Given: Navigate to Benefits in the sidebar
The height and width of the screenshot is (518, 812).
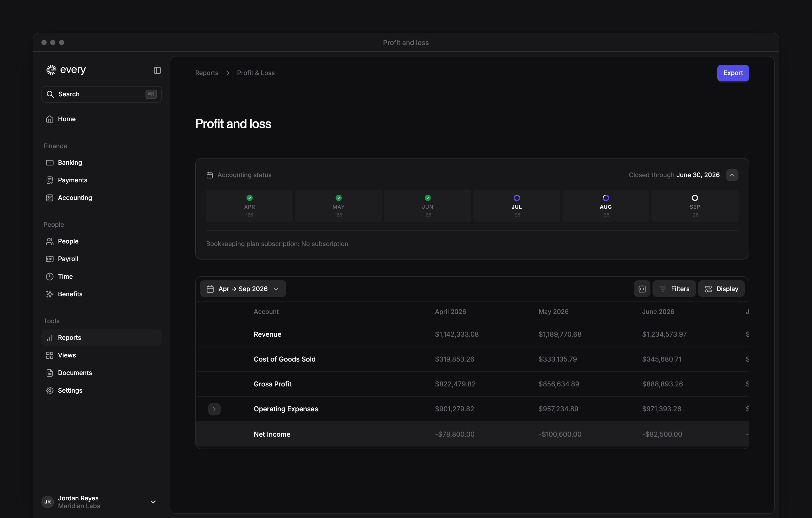Looking at the screenshot, I should (101, 294).
